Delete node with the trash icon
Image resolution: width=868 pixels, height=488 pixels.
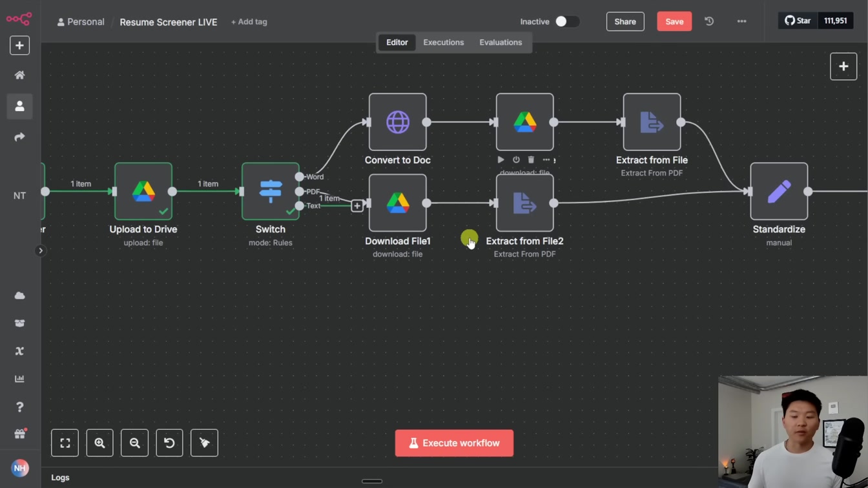(x=531, y=159)
